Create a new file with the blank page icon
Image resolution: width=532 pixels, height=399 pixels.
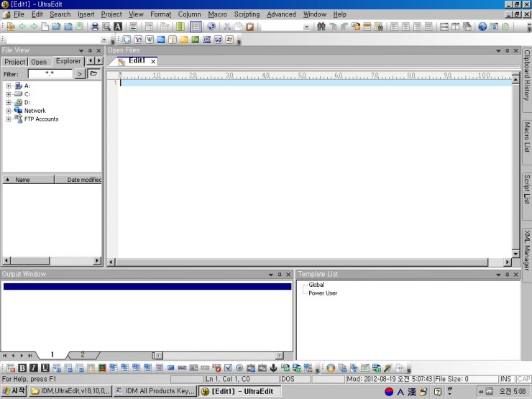tap(45, 27)
